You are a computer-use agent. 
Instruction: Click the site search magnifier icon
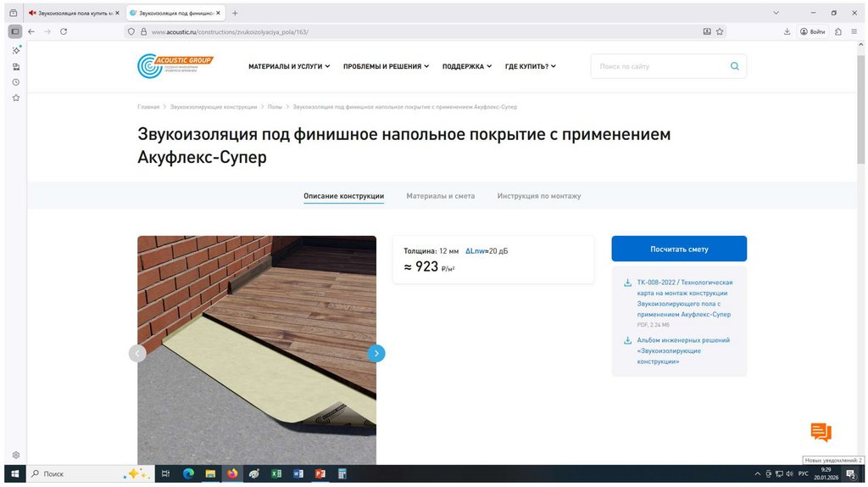[x=735, y=66]
